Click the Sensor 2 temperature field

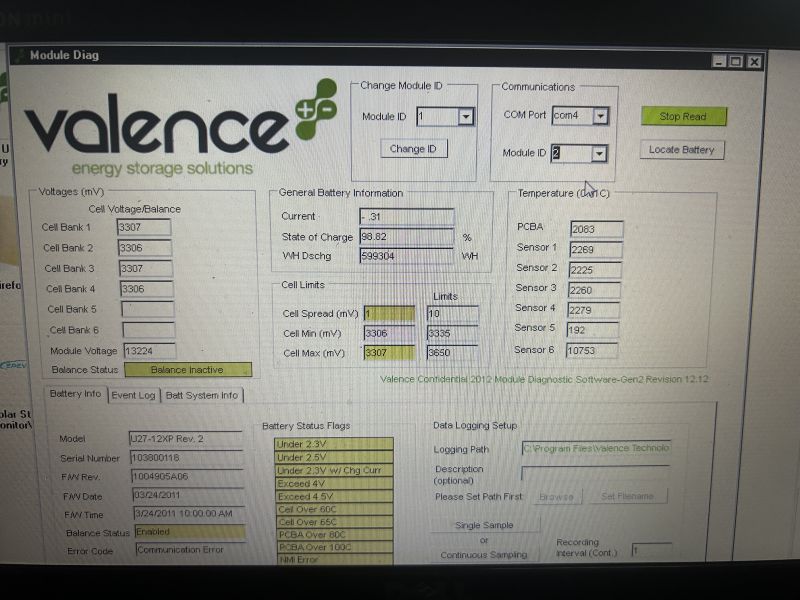595,270
